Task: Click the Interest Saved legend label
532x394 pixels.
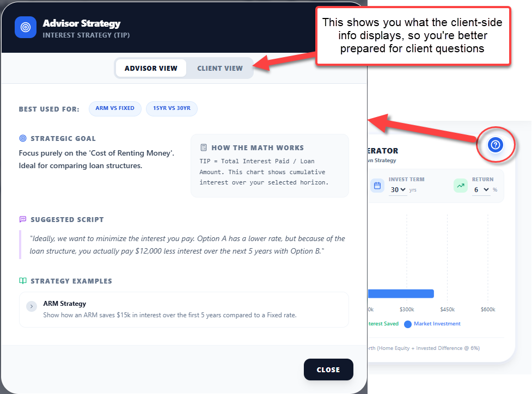Action: (383, 324)
